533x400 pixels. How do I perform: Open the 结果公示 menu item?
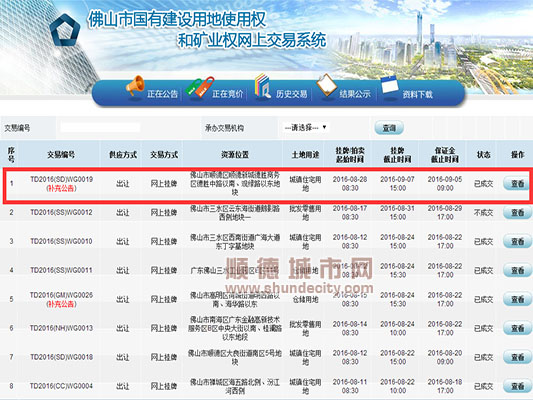355,94
